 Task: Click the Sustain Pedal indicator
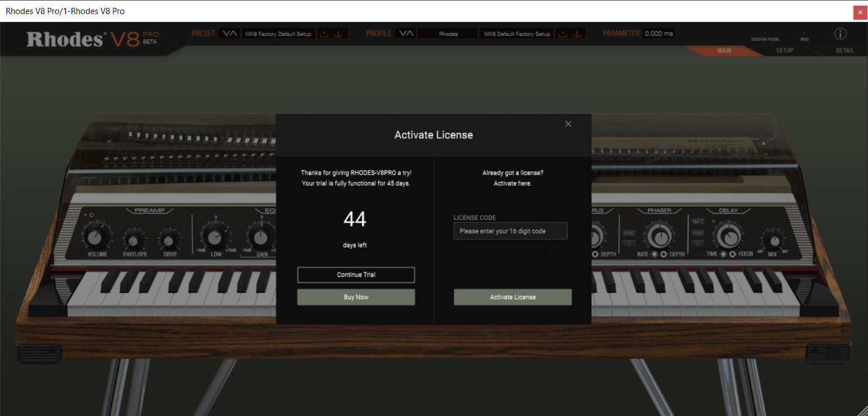point(765,37)
